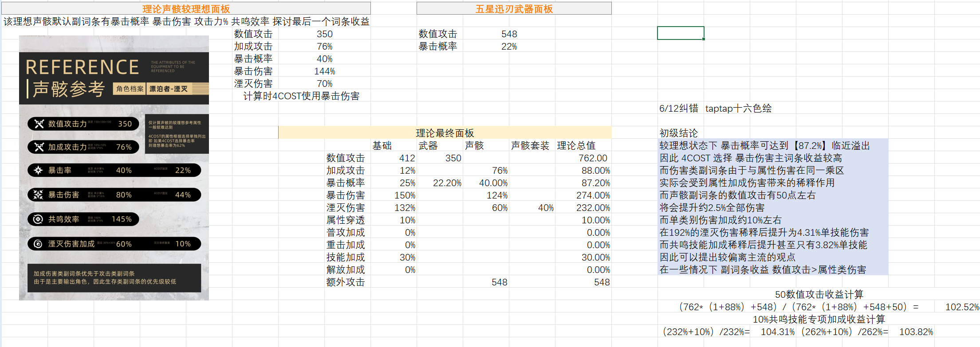Screen dimensions: 980x347
Task: Click the echo crit damage '124%'
Action: click(x=497, y=195)
